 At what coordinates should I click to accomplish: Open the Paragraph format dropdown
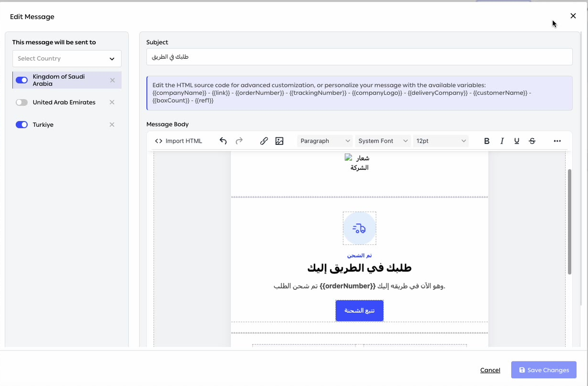[324, 140]
